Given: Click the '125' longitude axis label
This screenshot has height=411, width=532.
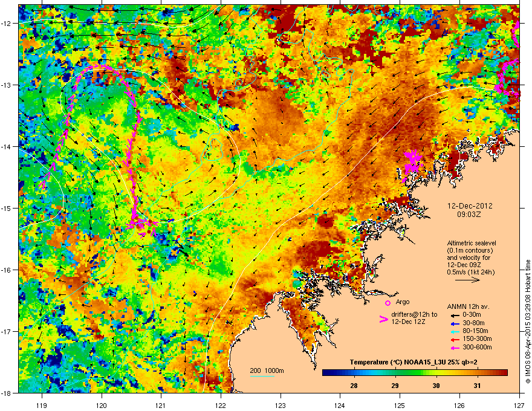Looking at the screenshot, I should (x=400, y=405).
